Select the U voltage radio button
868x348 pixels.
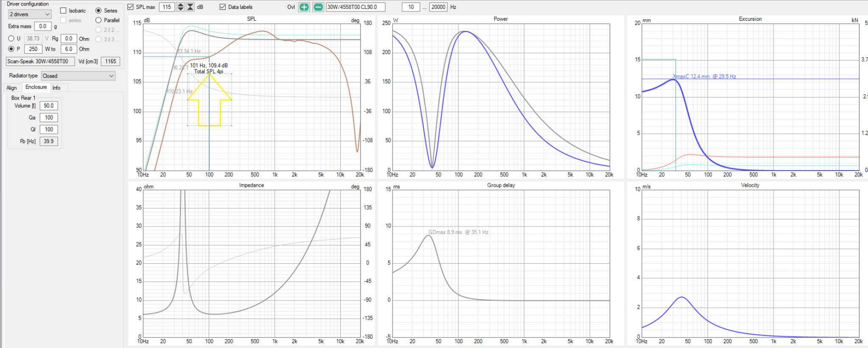[x=11, y=39]
